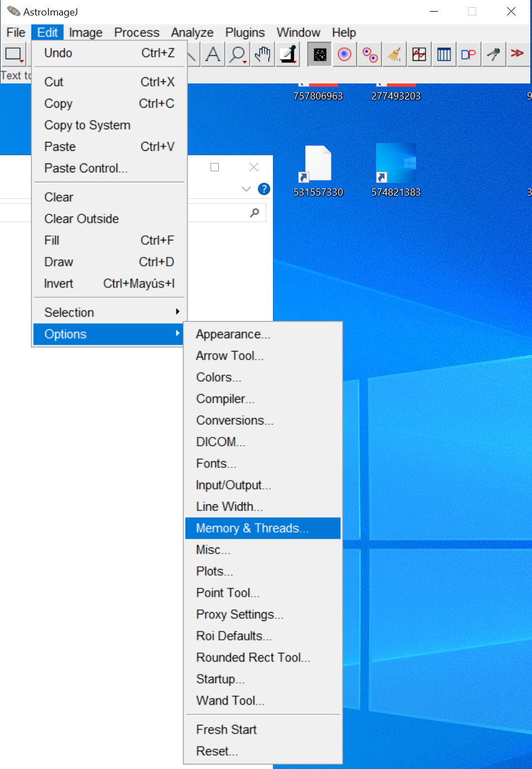Click the search magnifier in background window
Image resolution: width=532 pixels, height=769 pixels.
click(x=255, y=213)
